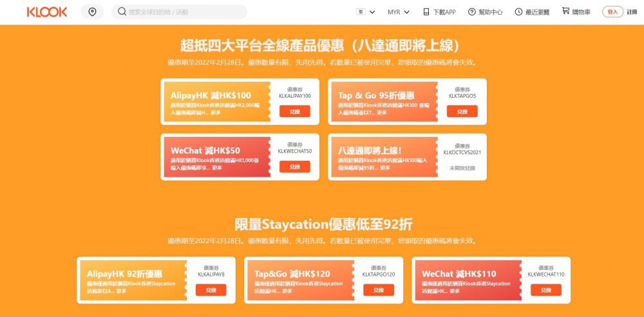Expand 更多 on WeChat 減HK$110 card
The image size is (644, 317).
[x=454, y=291]
